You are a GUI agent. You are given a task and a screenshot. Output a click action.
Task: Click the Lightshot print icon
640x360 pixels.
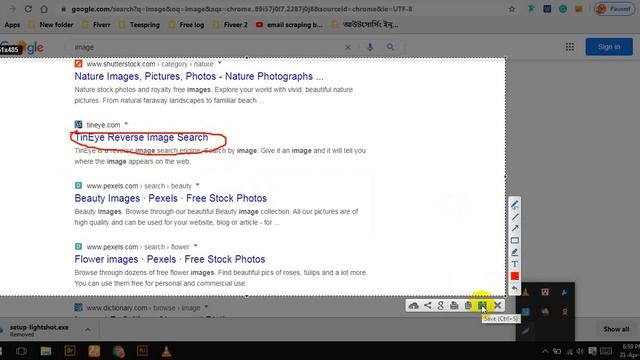click(454, 305)
